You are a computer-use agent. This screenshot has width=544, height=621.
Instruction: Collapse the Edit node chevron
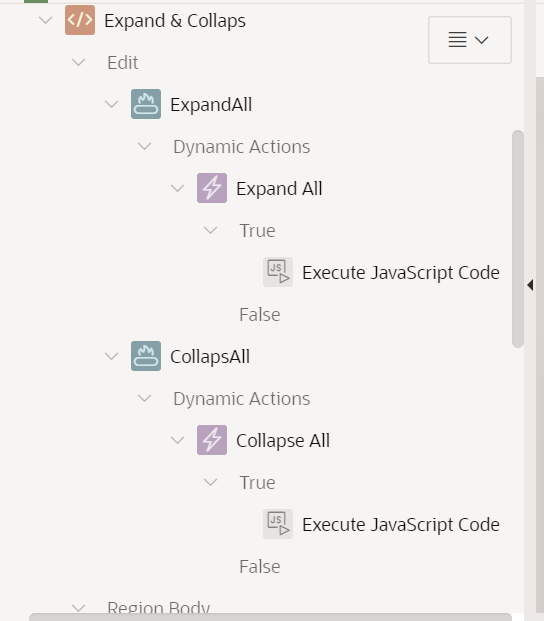(x=78, y=62)
